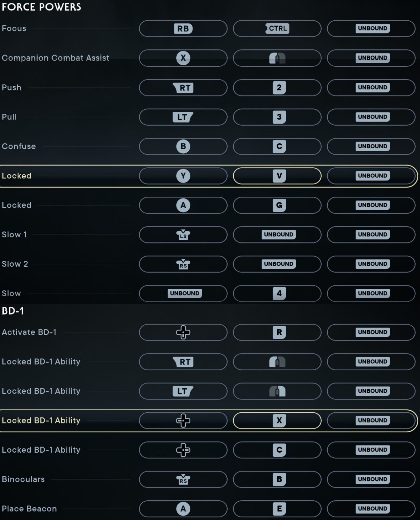
Task: Click the unbound gamepad slot for Slow
Action: coord(183,294)
